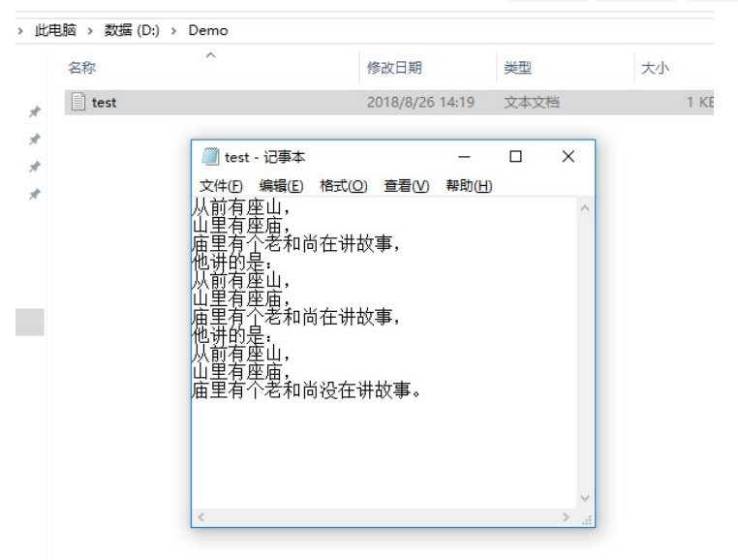Screen dimensions: 738x560
Task: Maximize the test Notepad window
Action: coord(516,156)
